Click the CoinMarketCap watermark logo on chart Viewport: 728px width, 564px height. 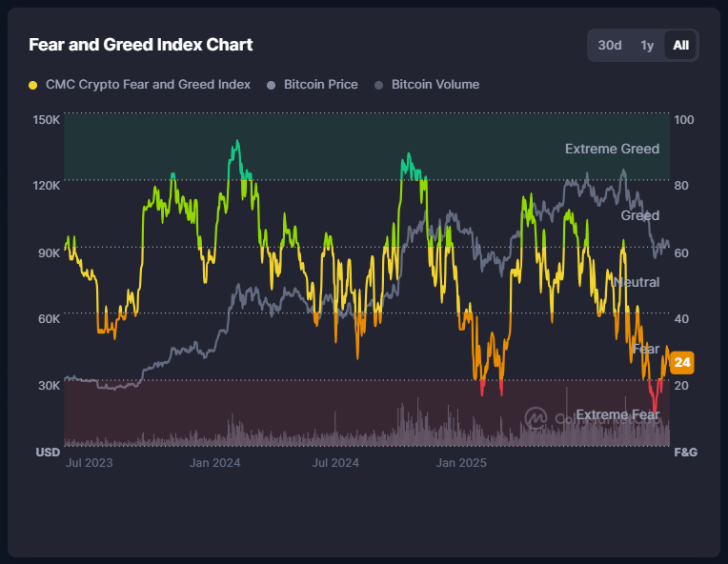536,417
